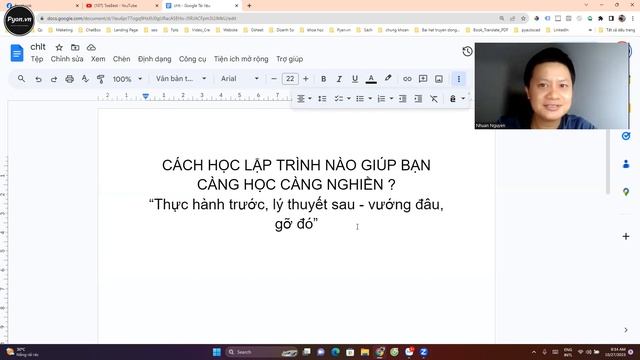Screen dimensions: 640x360
Task: Insert a hyperlink
Action: [407, 79]
